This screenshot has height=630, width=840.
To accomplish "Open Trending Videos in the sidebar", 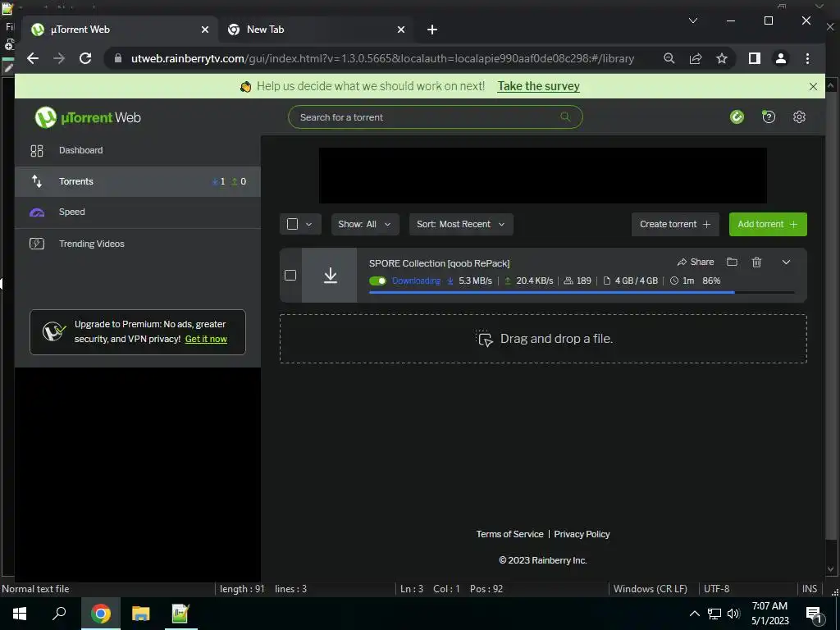I will pyautogui.click(x=138, y=244).
